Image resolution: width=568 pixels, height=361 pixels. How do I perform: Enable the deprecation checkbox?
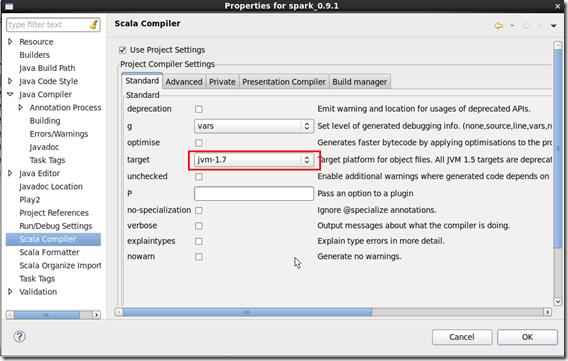pos(199,109)
